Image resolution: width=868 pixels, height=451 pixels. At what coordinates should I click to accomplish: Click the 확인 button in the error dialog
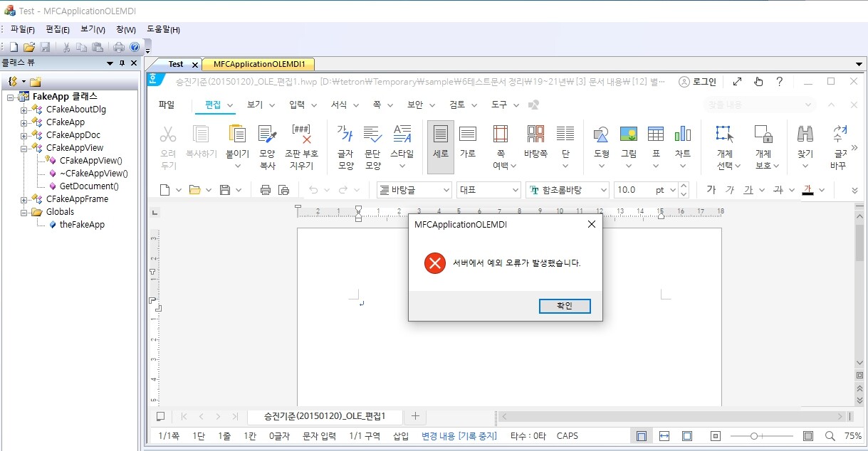[565, 306]
